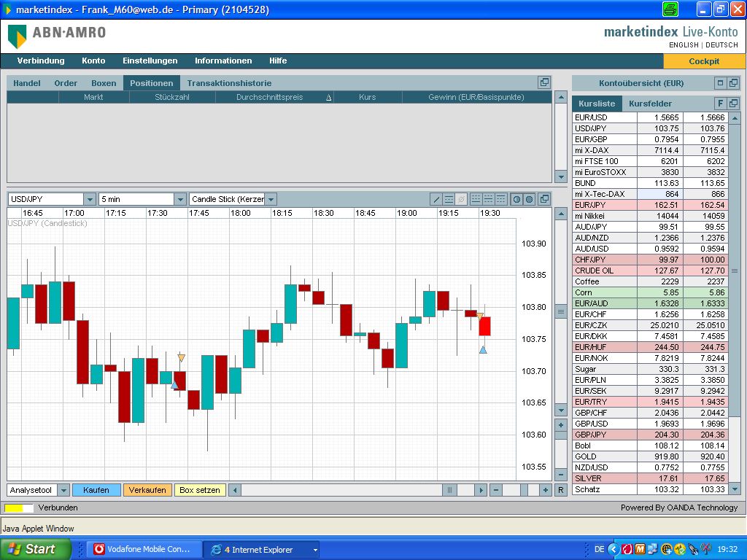
Task: Detach the chart panel into separate window
Action: point(544,199)
